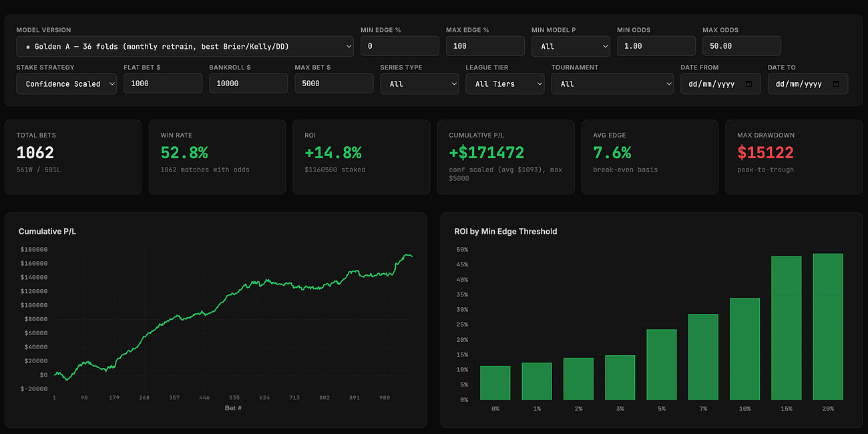Click the Win Rate value 52.8%
This screenshot has width=868, height=434.
point(184,153)
